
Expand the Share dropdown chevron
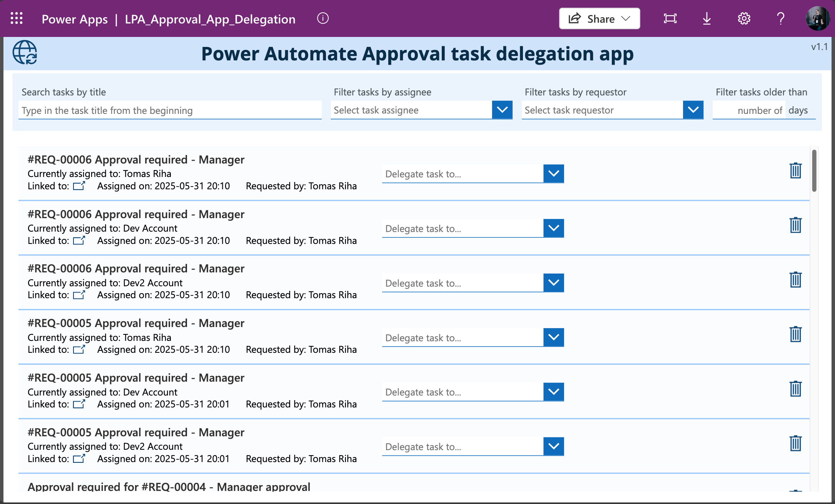pyautogui.click(x=626, y=18)
